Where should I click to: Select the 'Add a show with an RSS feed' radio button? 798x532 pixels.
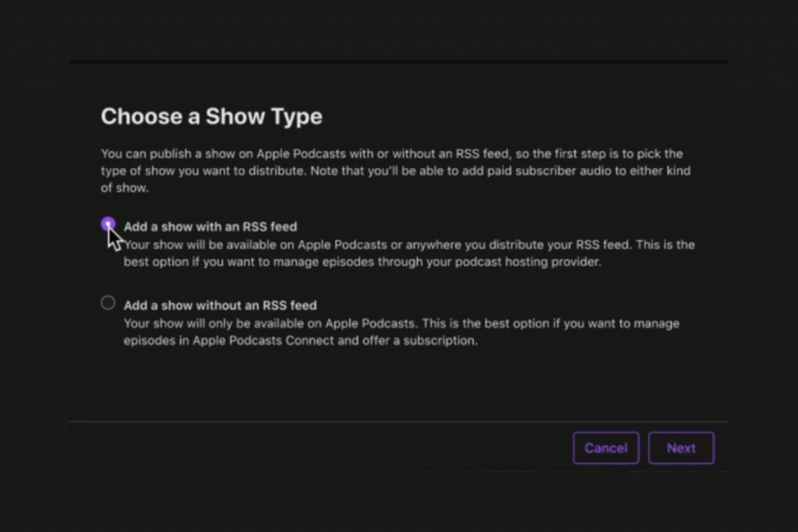coord(108,225)
